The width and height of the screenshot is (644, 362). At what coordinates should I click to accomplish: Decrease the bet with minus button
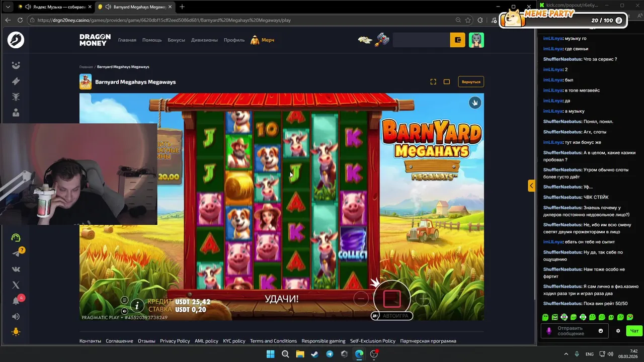click(361, 299)
